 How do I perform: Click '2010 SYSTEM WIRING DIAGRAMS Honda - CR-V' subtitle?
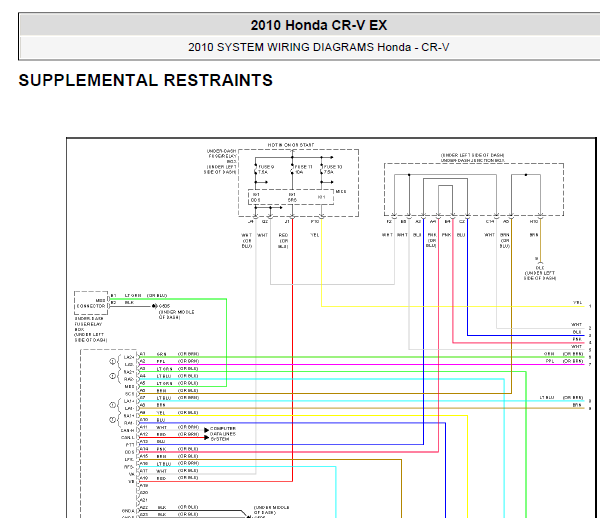[318, 47]
